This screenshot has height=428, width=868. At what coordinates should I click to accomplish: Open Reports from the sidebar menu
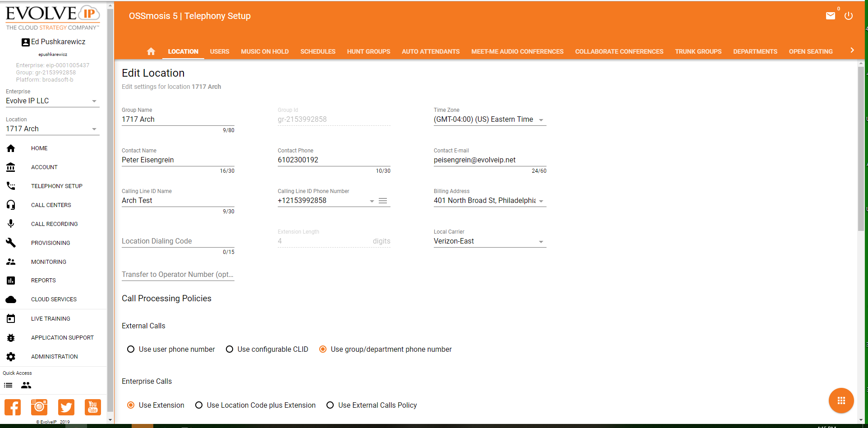pos(43,280)
